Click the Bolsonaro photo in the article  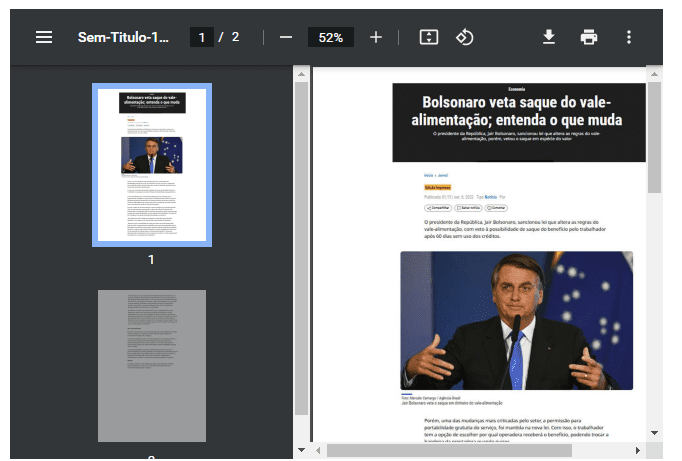[516, 320]
